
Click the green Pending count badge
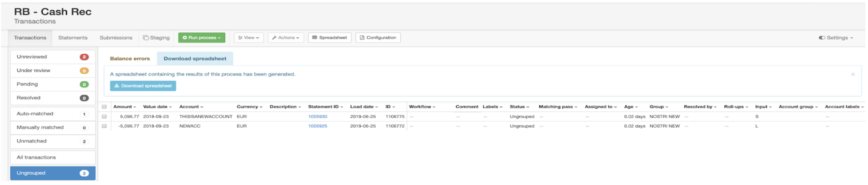click(84, 85)
